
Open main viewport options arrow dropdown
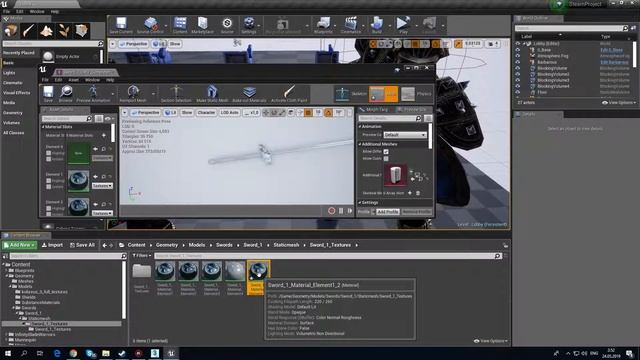coord(113,44)
